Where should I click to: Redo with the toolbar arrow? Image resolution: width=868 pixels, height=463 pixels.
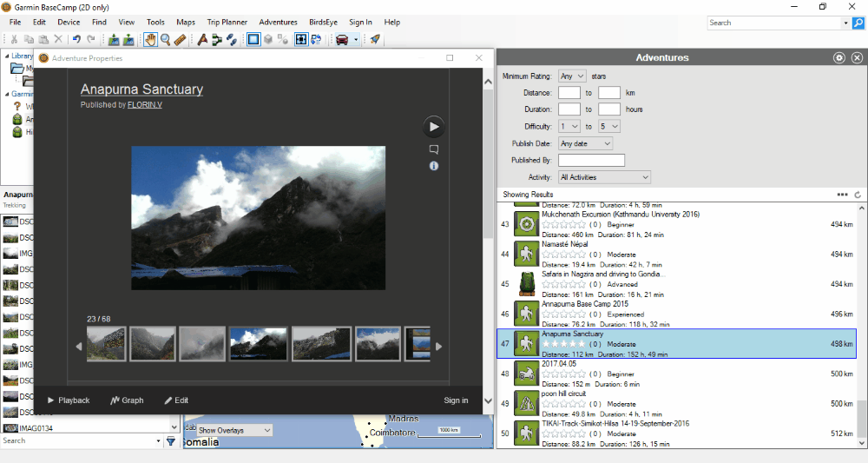[91, 39]
